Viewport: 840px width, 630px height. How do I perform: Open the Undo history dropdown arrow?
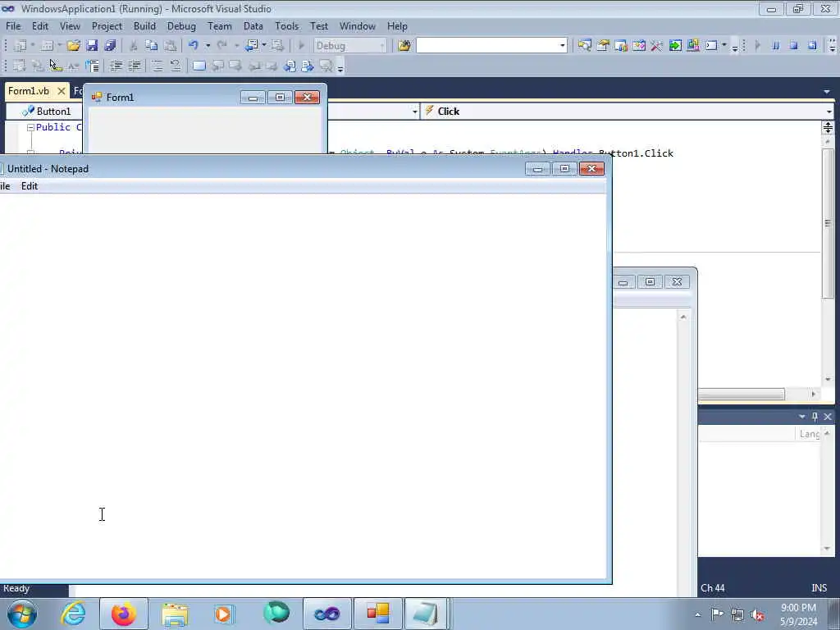pyautogui.click(x=208, y=46)
